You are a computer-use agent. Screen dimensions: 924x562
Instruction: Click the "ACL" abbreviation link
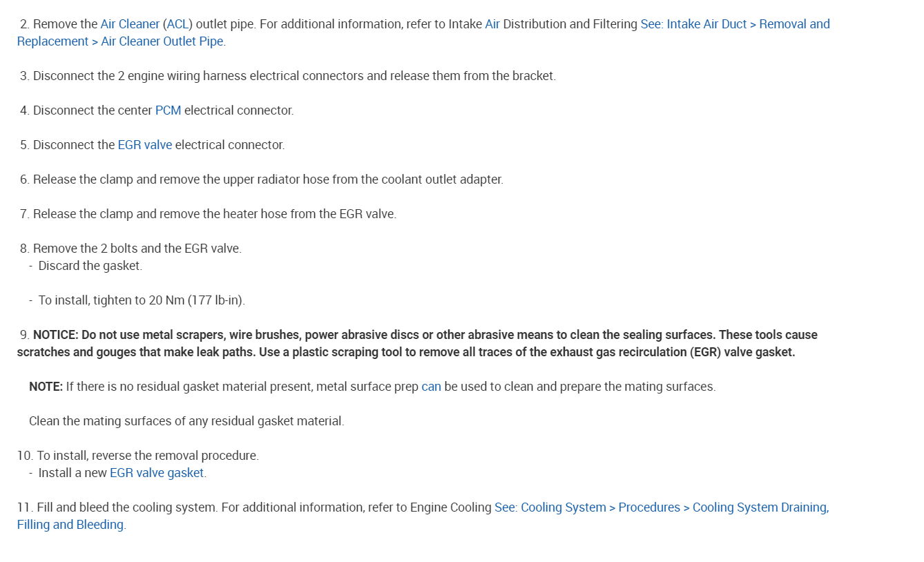point(177,24)
